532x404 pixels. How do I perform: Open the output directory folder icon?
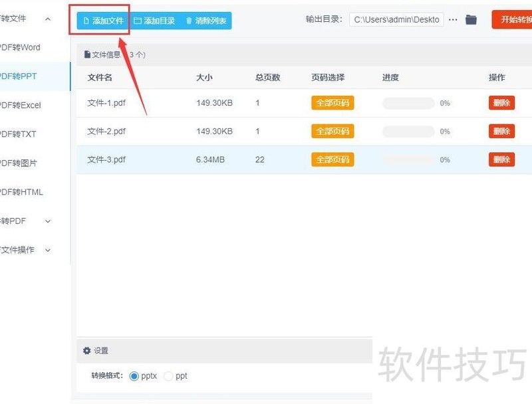coord(471,20)
